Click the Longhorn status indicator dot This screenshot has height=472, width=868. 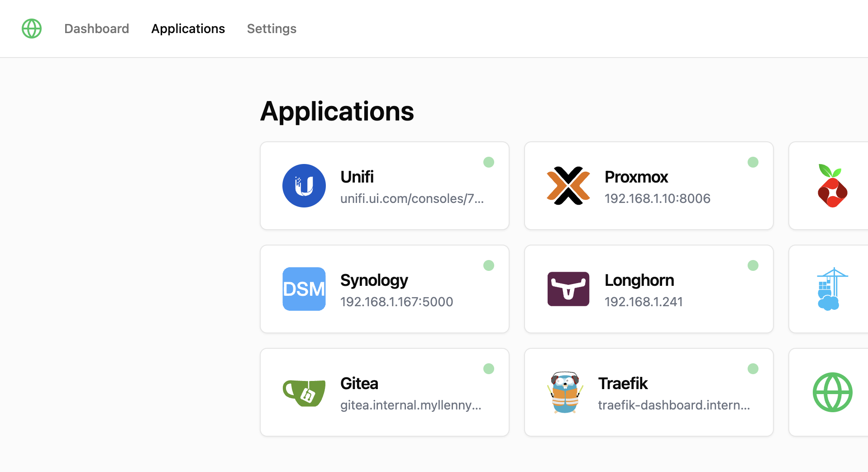pyautogui.click(x=753, y=265)
